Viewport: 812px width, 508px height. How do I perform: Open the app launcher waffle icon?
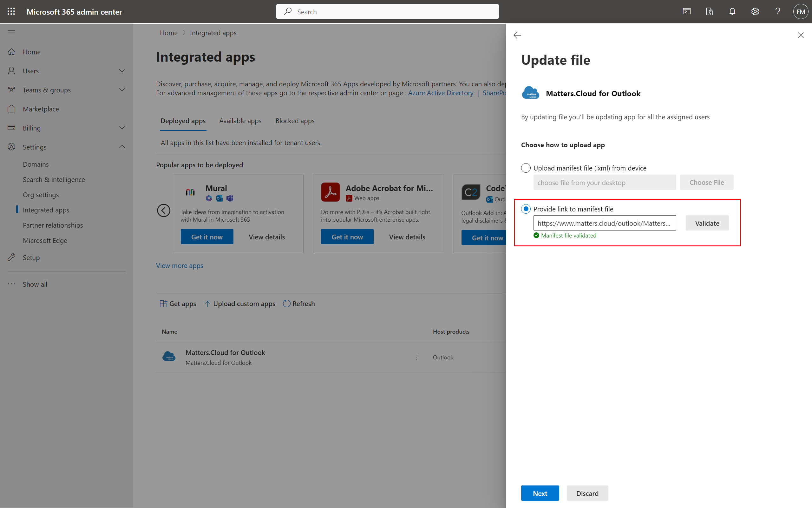click(11, 11)
